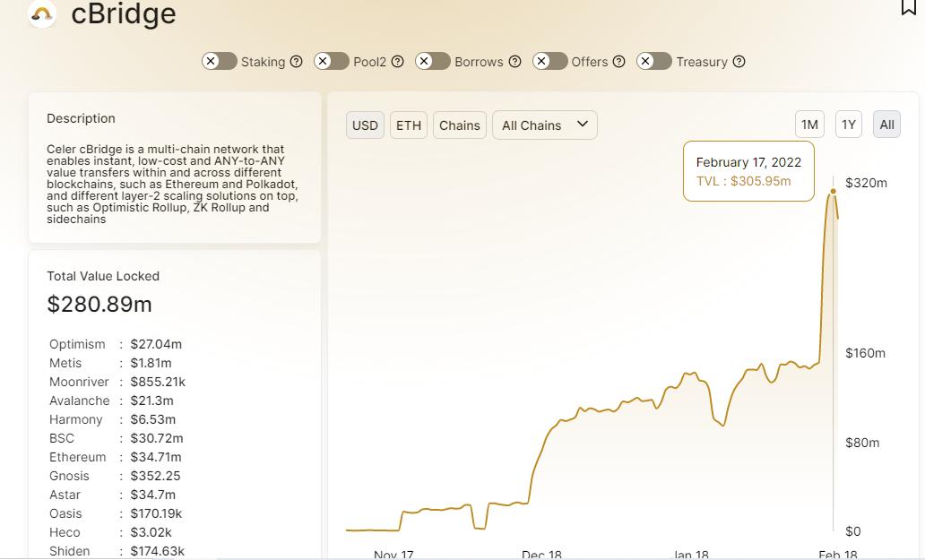Set chart range to 1M

tap(809, 125)
